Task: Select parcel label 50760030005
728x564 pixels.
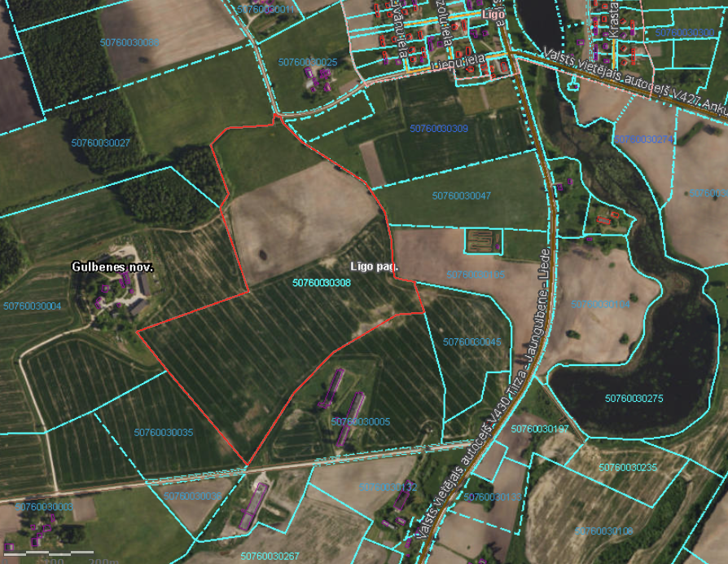Action: [361, 421]
